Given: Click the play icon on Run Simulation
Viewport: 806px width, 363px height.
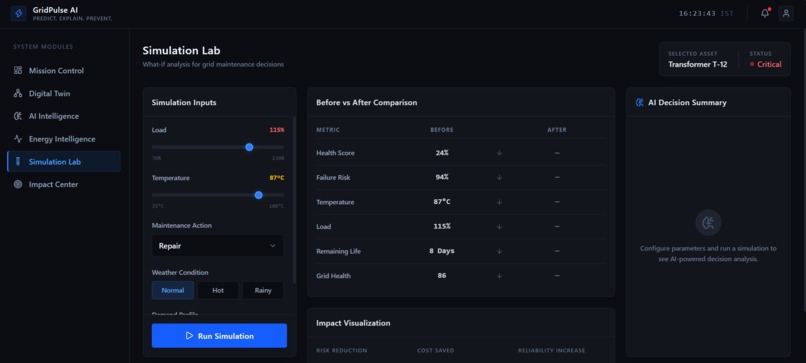Looking at the screenshot, I should 189,336.
